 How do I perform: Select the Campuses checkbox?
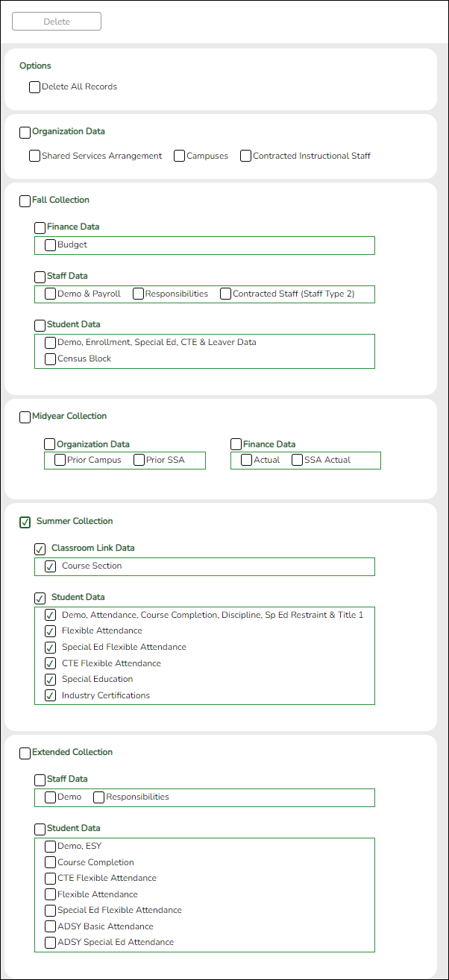(x=179, y=155)
